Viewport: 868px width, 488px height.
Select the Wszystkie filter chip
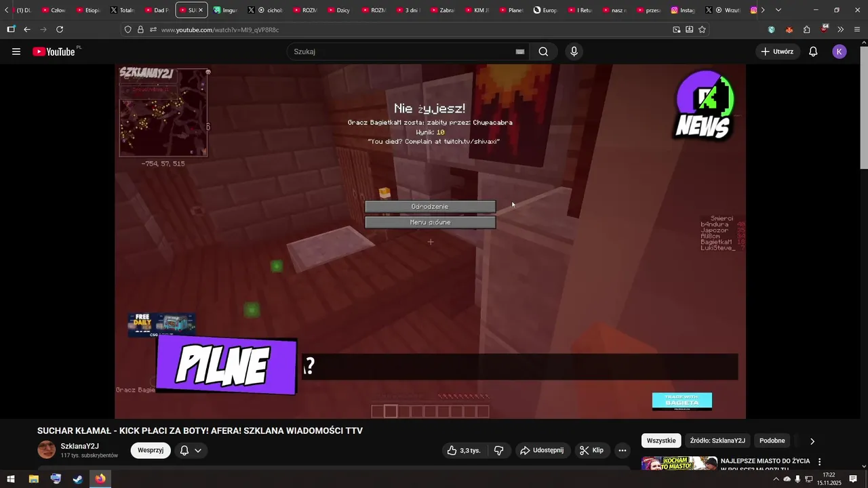click(661, 441)
